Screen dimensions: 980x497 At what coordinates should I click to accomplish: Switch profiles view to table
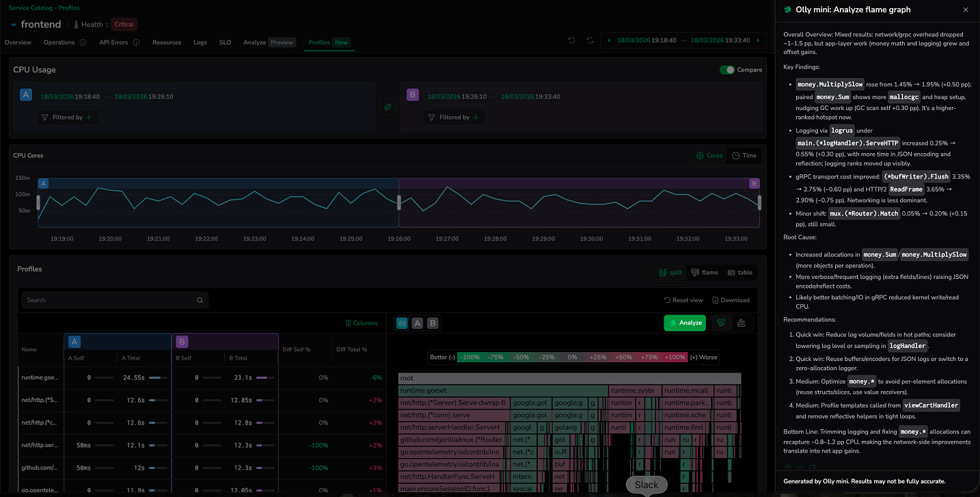739,272
